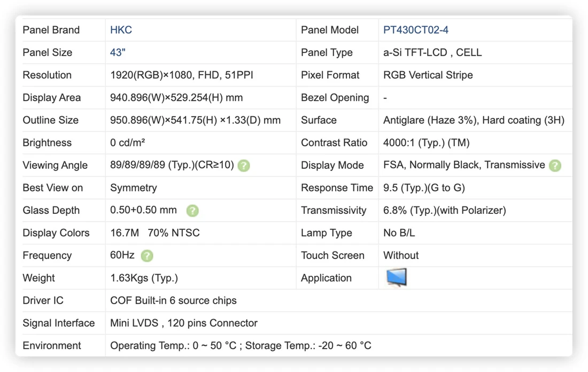Viewport: 588px width, 372px height.
Task: Open the help icon beside Glass Depth
Action: (192, 211)
